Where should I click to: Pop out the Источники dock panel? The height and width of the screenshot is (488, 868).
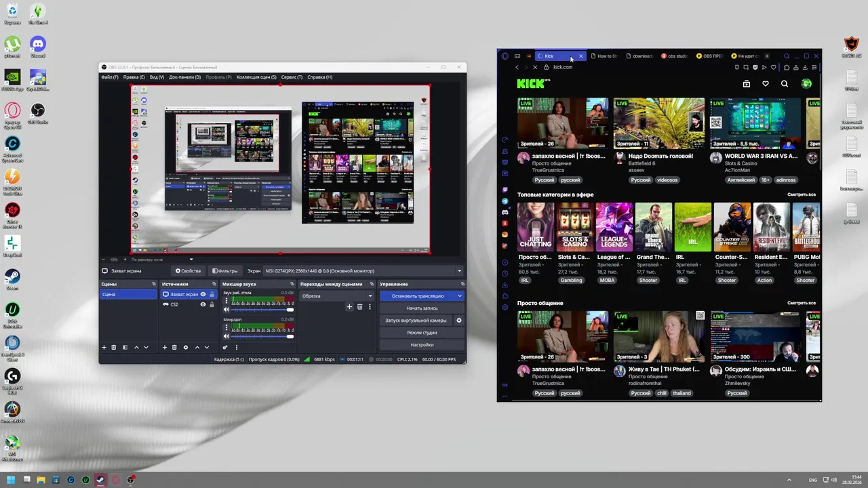pyautogui.click(x=214, y=284)
